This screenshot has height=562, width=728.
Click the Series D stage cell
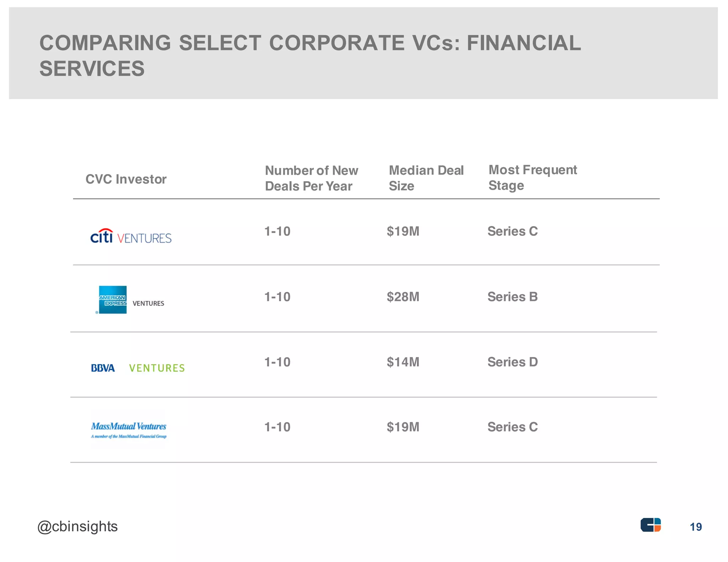(x=513, y=362)
